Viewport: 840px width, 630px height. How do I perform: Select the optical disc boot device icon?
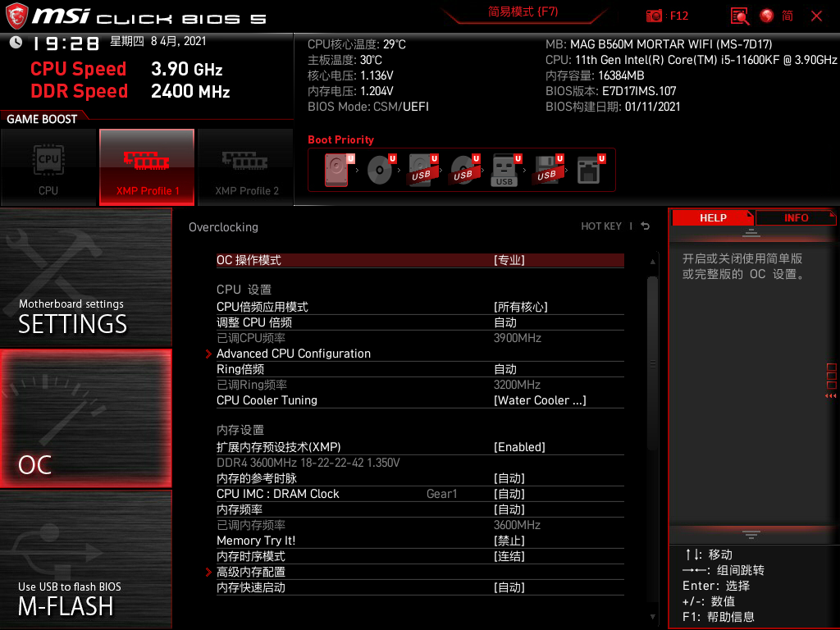point(381,170)
